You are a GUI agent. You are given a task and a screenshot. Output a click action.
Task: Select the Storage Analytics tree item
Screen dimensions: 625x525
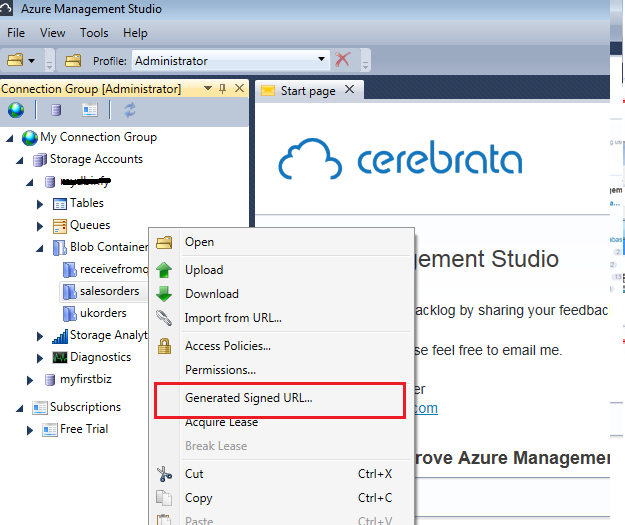(109, 335)
